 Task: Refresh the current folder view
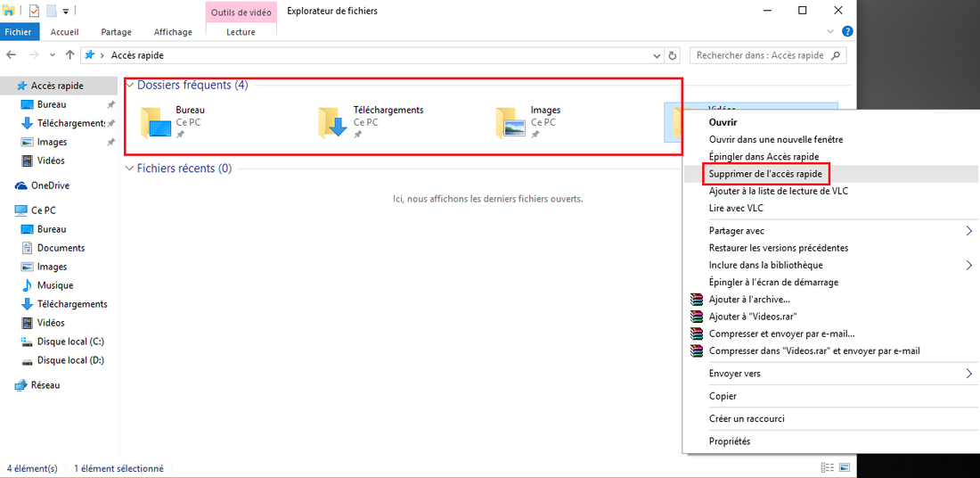673,55
